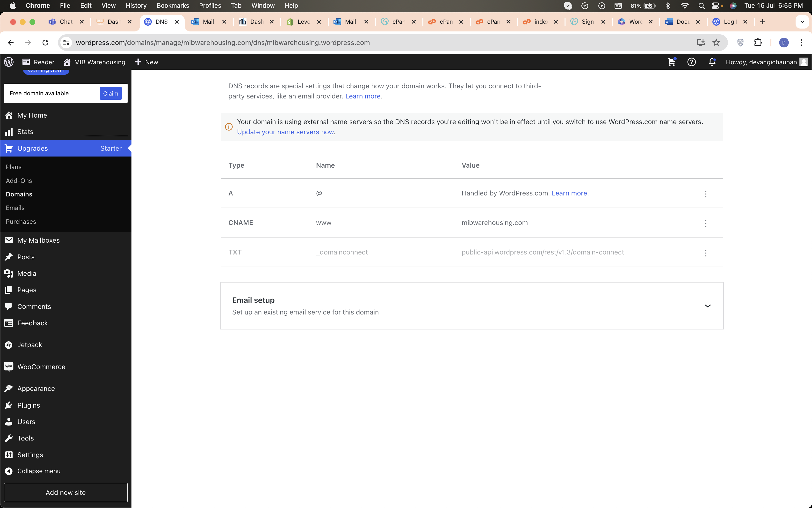
Task: Open the Chrome extensions puzzle icon
Action: pyautogui.click(x=758, y=43)
